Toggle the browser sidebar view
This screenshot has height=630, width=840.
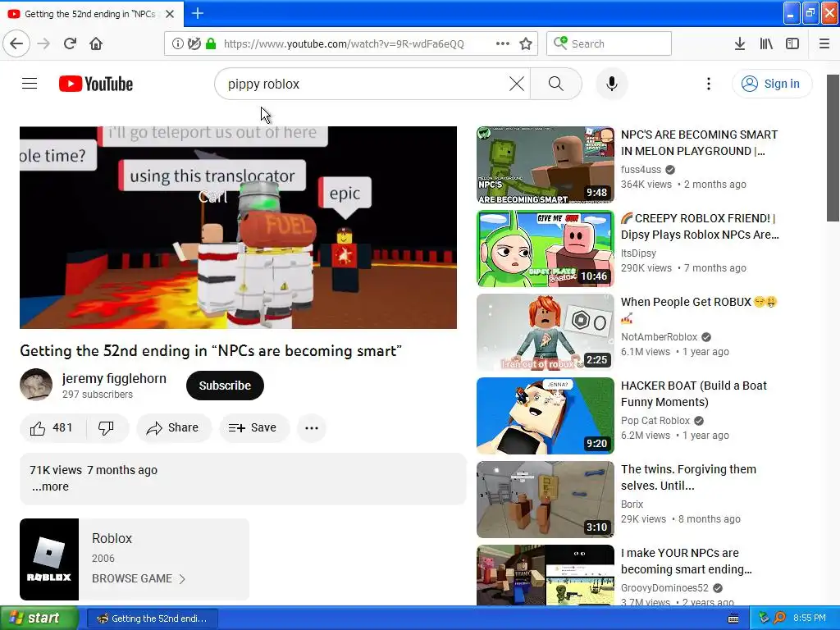792,43
